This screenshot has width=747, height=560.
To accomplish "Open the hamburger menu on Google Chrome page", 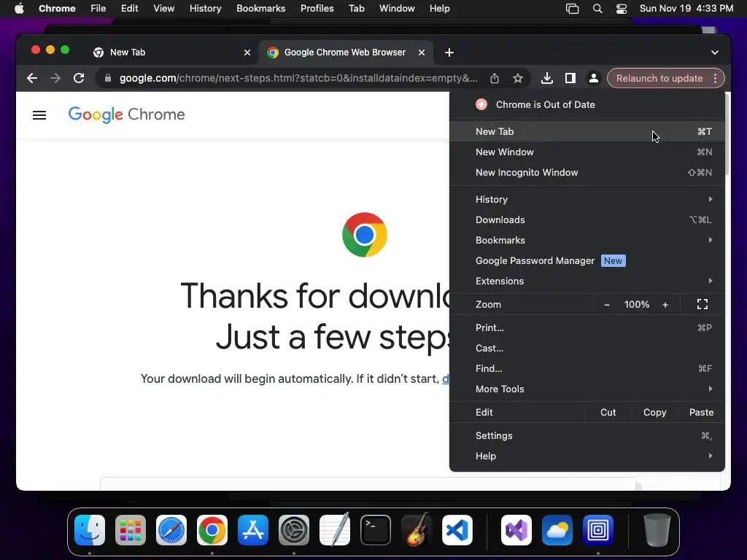I will [x=39, y=114].
